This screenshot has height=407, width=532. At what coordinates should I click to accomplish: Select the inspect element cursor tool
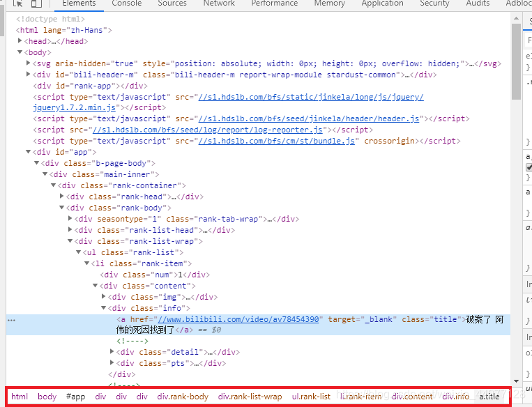pos(17,3)
